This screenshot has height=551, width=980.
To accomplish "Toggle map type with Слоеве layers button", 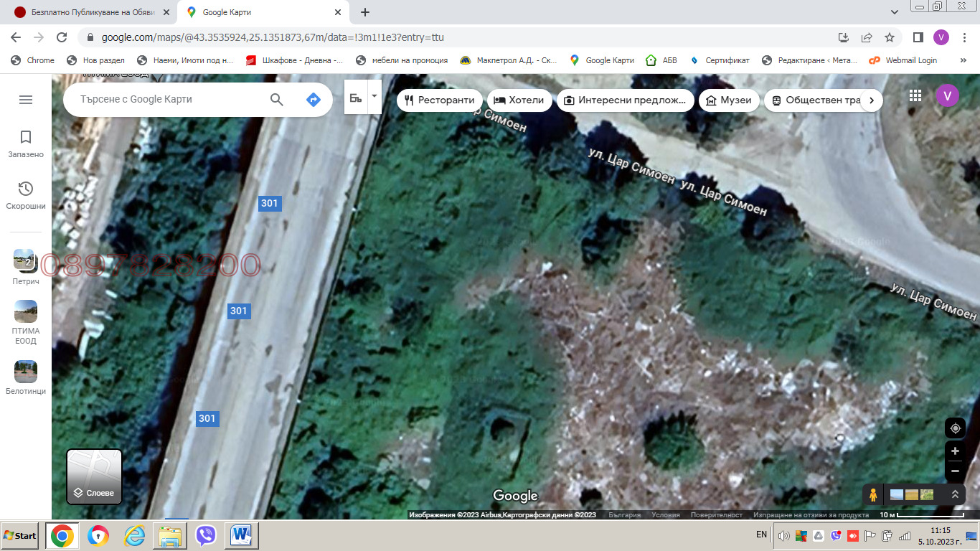I will (95, 477).
